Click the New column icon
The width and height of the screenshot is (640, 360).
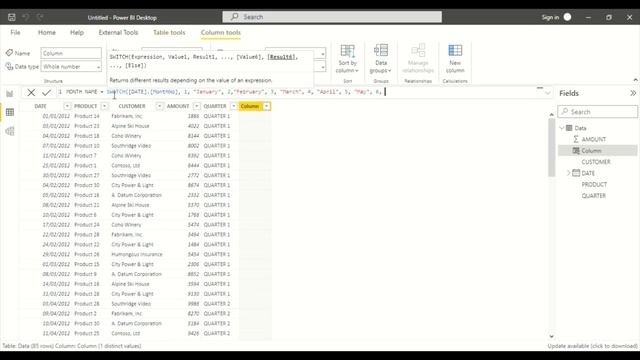pos(455,50)
